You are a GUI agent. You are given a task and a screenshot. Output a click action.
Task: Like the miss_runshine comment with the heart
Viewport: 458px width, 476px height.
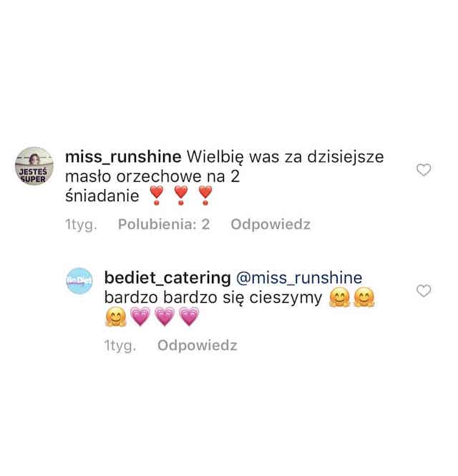click(424, 170)
